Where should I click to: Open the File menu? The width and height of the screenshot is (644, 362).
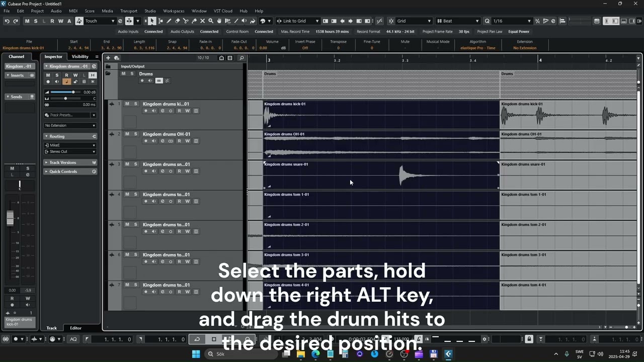[7, 11]
